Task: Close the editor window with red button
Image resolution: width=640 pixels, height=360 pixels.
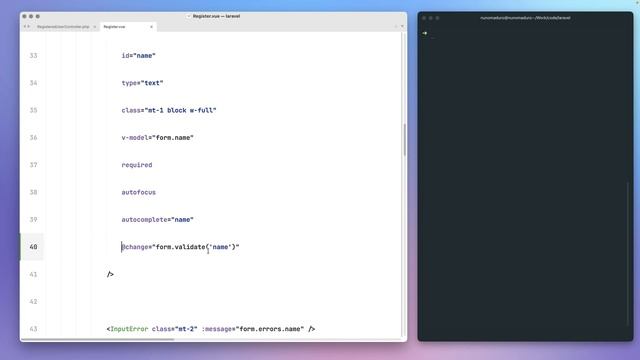Action: pos(24,16)
